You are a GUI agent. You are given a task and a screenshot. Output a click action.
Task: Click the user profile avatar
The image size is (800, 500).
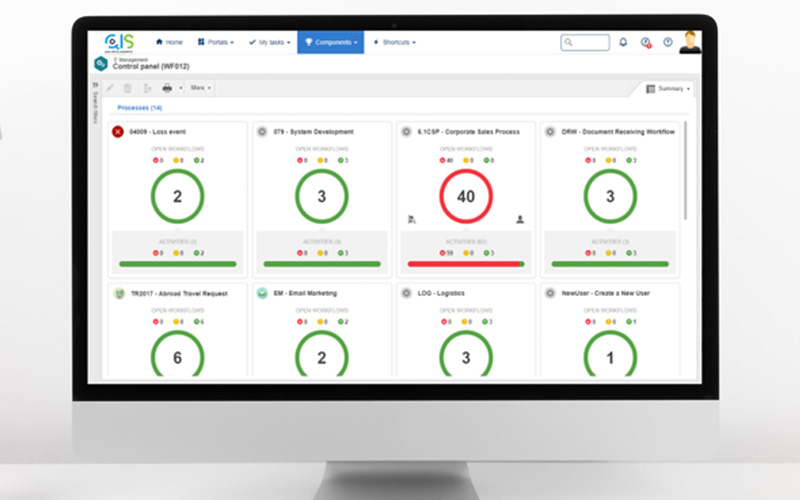(x=690, y=41)
